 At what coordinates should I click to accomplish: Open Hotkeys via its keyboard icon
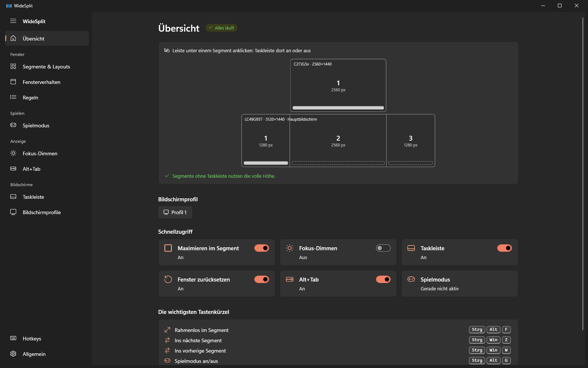pyautogui.click(x=13, y=338)
